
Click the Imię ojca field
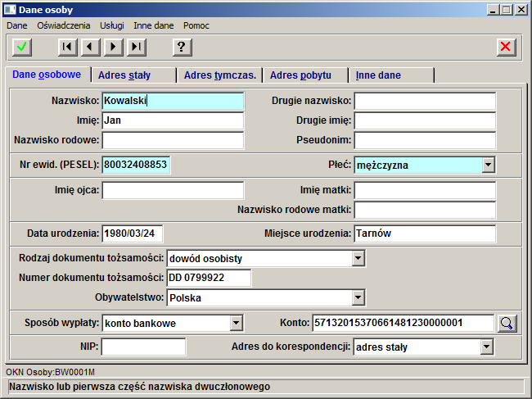pyautogui.click(x=173, y=190)
